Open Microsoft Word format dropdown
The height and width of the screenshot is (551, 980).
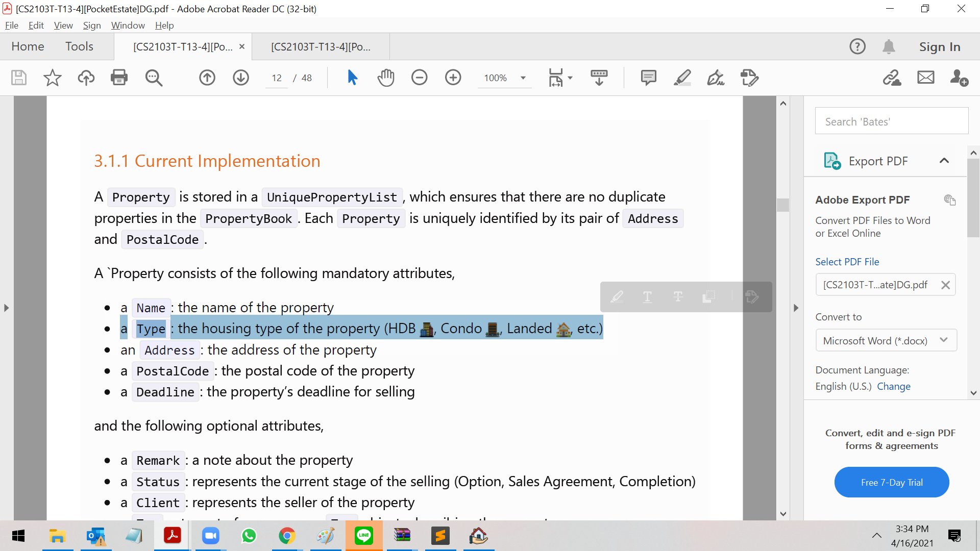pyautogui.click(x=886, y=341)
